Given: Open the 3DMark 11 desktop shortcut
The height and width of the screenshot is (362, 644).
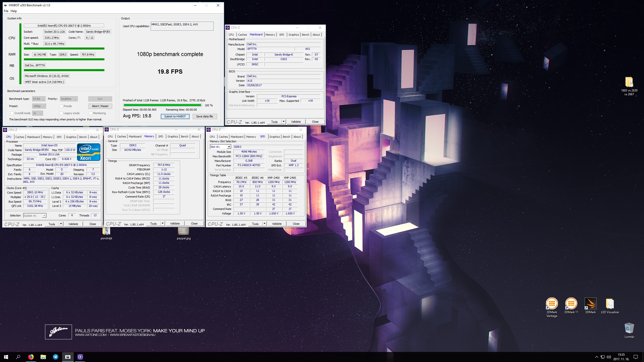Looking at the screenshot, I should point(571,305).
